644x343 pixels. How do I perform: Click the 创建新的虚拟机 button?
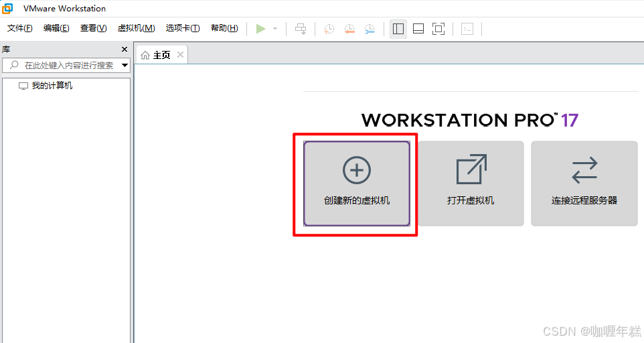[357, 183]
